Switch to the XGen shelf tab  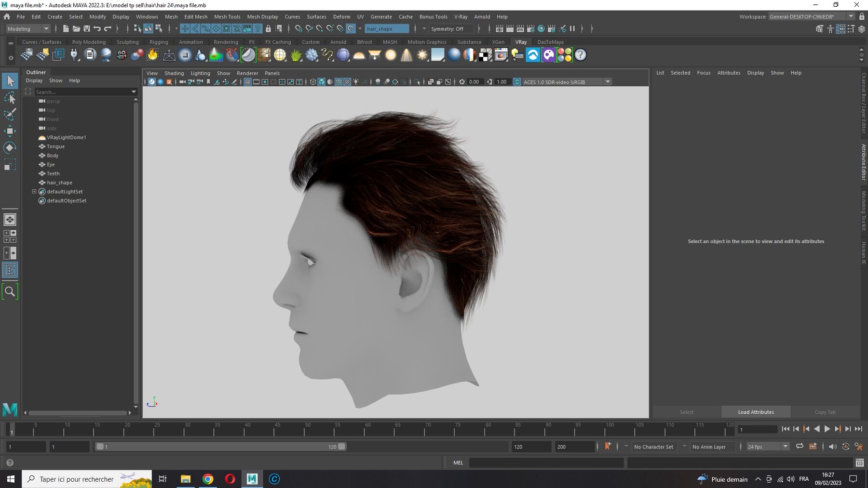point(498,42)
